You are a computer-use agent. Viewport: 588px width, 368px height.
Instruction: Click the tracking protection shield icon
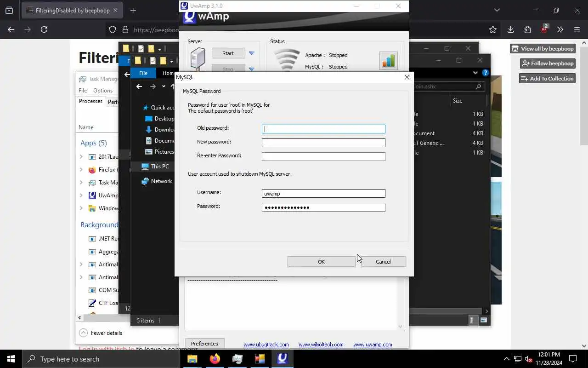point(113,29)
